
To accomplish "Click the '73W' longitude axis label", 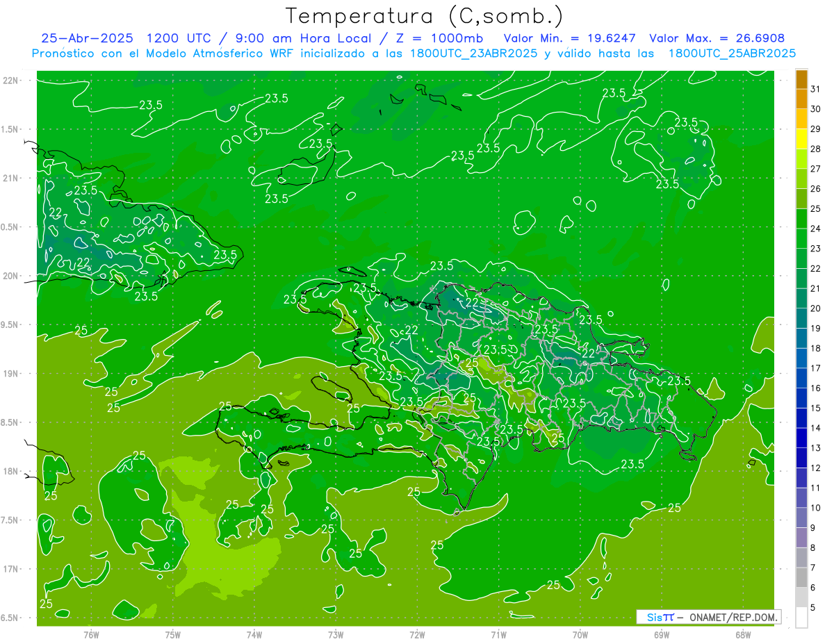I will click(x=336, y=635).
